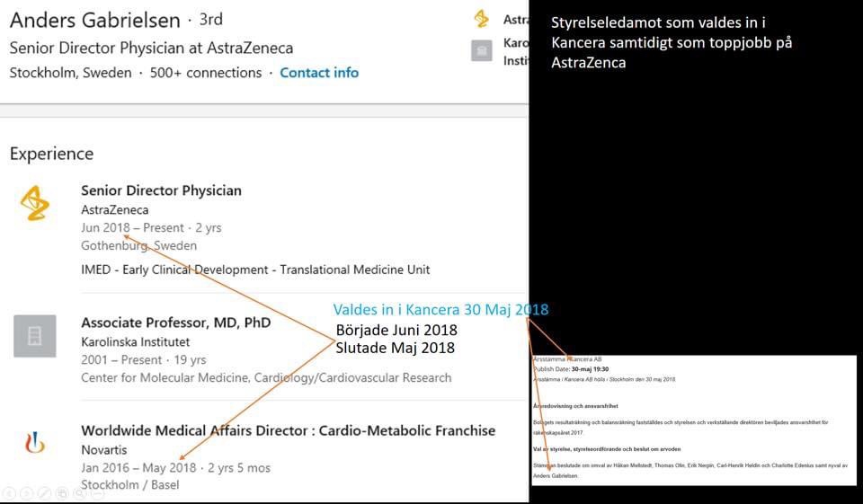Click the see all slides icon

point(62,493)
